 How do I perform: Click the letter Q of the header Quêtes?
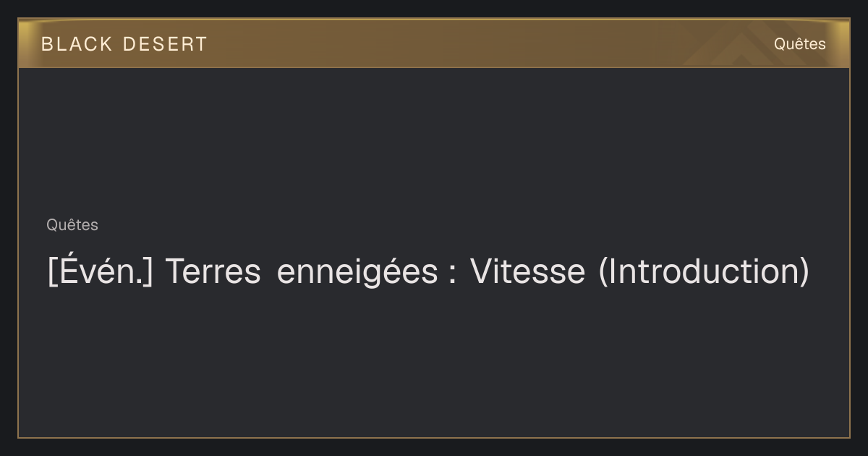[780, 44]
